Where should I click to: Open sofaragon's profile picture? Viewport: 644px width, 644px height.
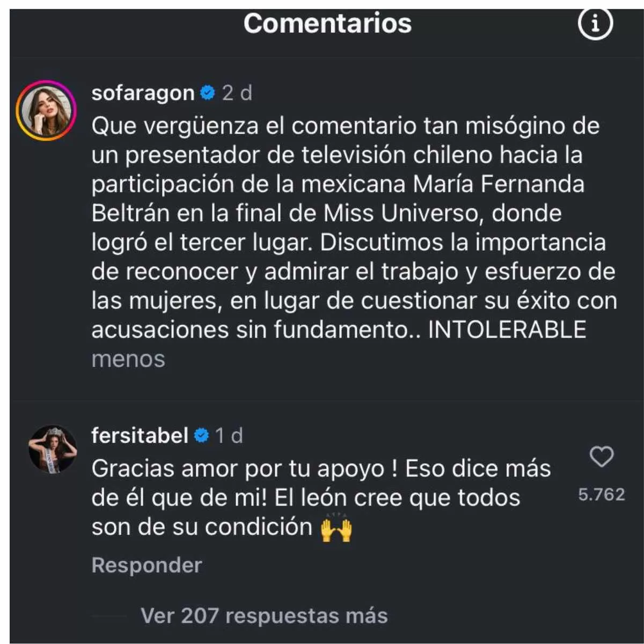(x=46, y=111)
